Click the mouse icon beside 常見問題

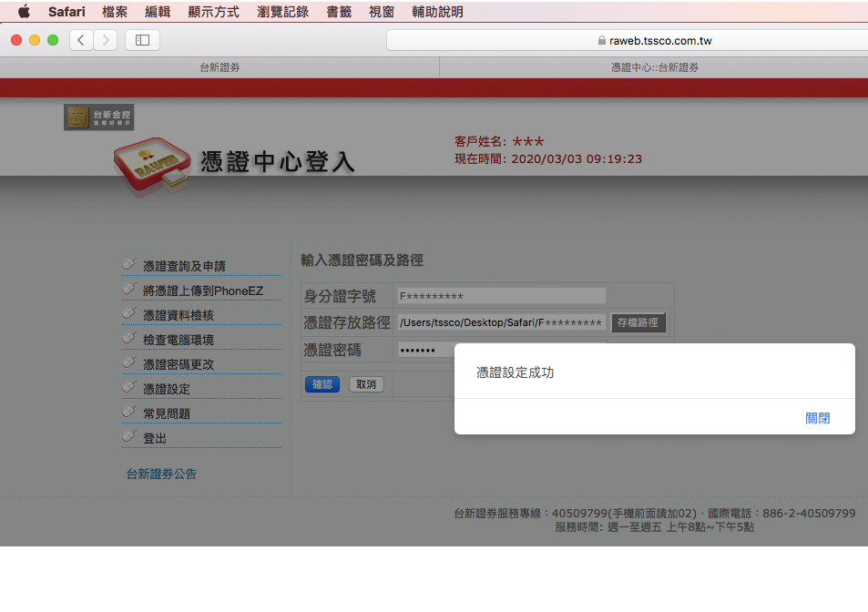[129, 411]
